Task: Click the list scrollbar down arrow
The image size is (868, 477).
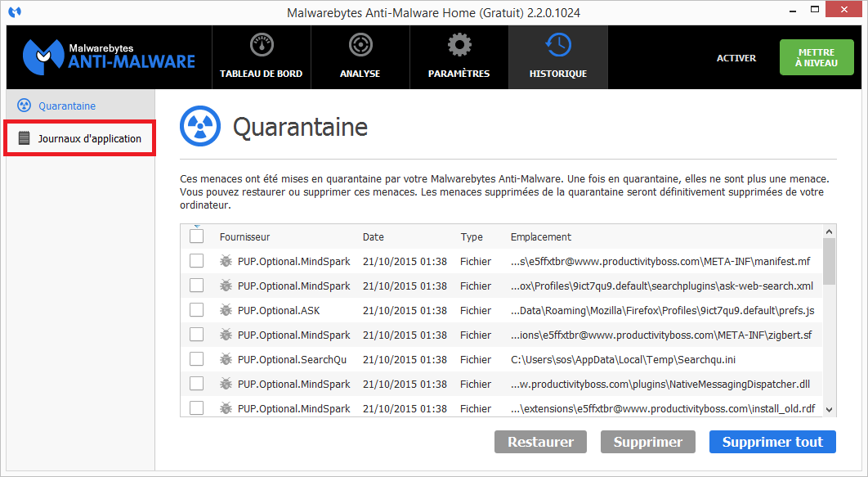Action: tap(830, 410)
